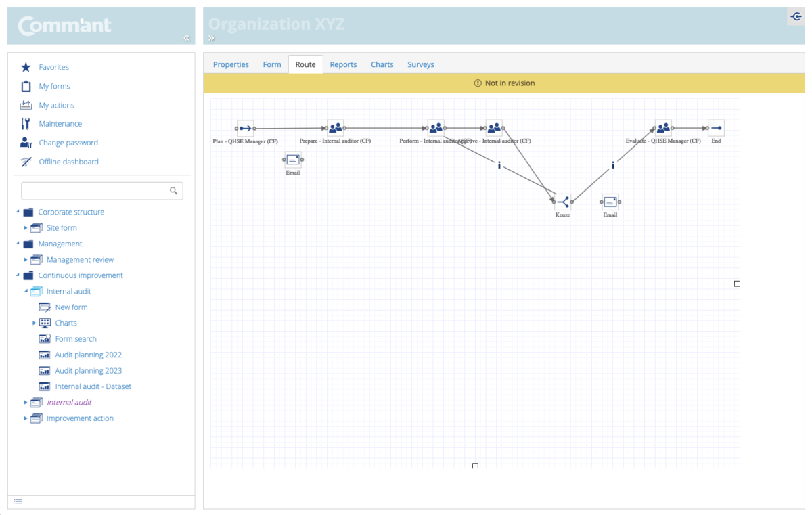Screen dimensions: 812x515
Task: Switch to the Properties tab
Action: [231, 64]
